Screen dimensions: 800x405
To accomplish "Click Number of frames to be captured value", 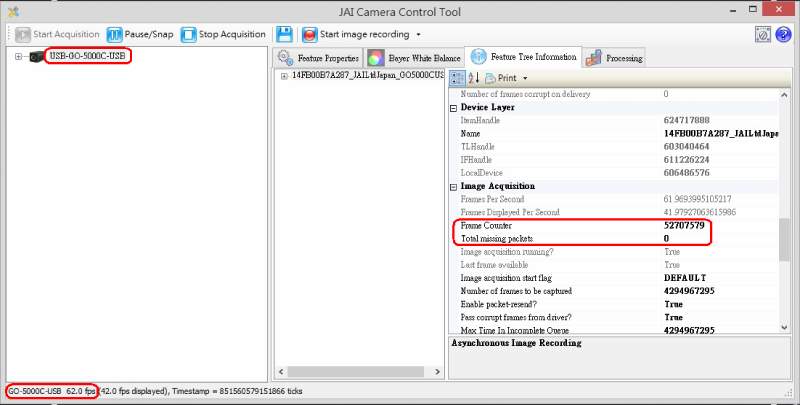I will pyautogui.click(x=689, y=291).
